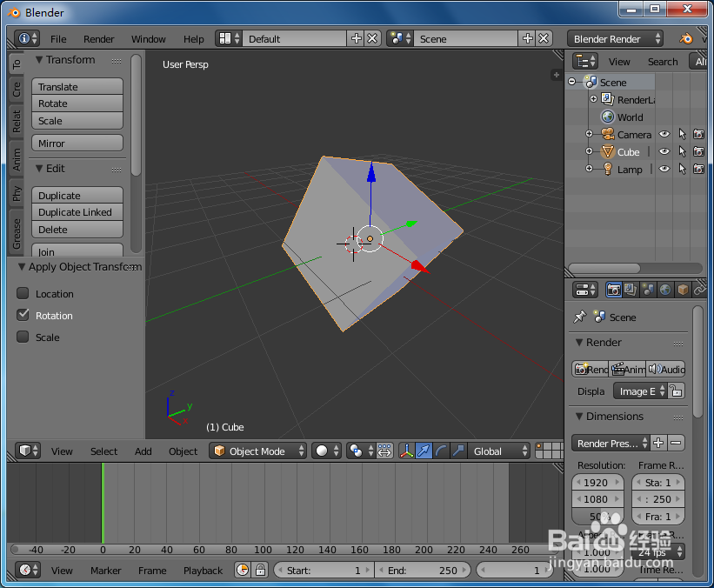714x588 pixels.
Task: Open the Global orientation dropdown
Action: coord(499,451)
